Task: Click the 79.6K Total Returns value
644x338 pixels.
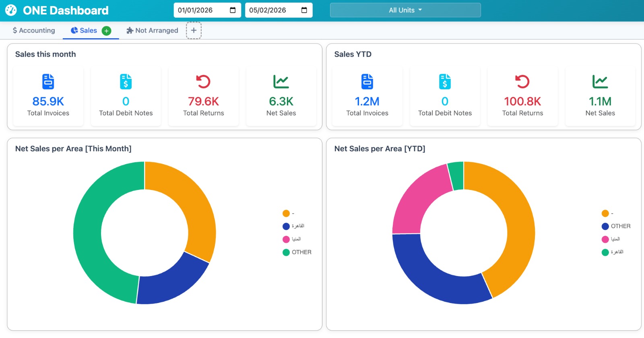Action: point(203,101)
